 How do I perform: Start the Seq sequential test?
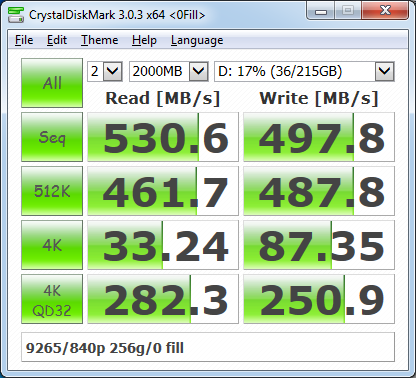[x=52, y=137]
